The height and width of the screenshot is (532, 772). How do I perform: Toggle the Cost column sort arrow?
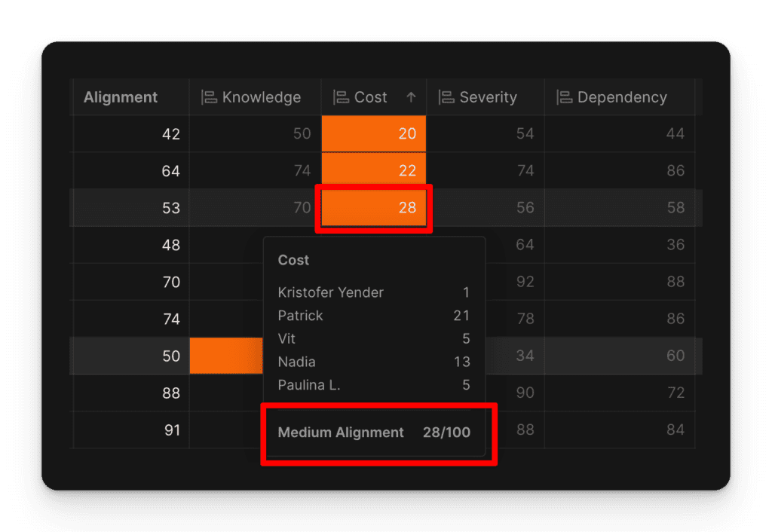point(411,97)
